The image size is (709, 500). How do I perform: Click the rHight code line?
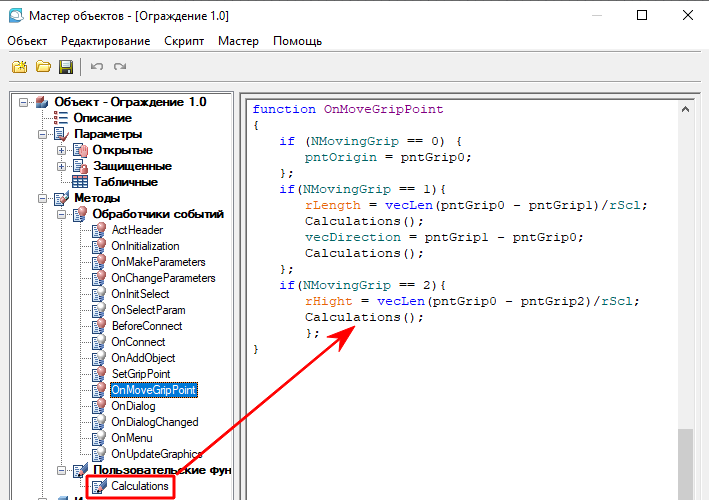click(x=472, y=301)
